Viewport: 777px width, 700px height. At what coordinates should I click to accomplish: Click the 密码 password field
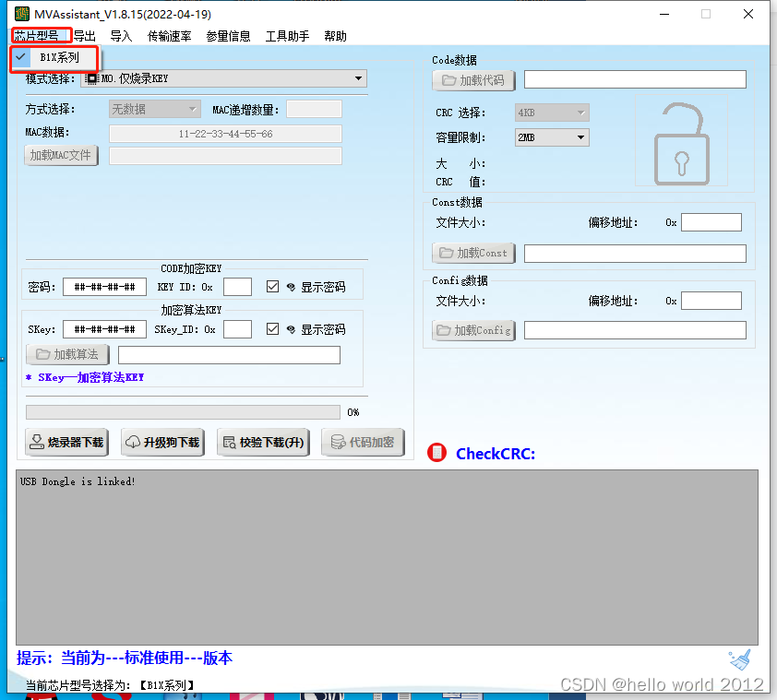click(104, 287)
